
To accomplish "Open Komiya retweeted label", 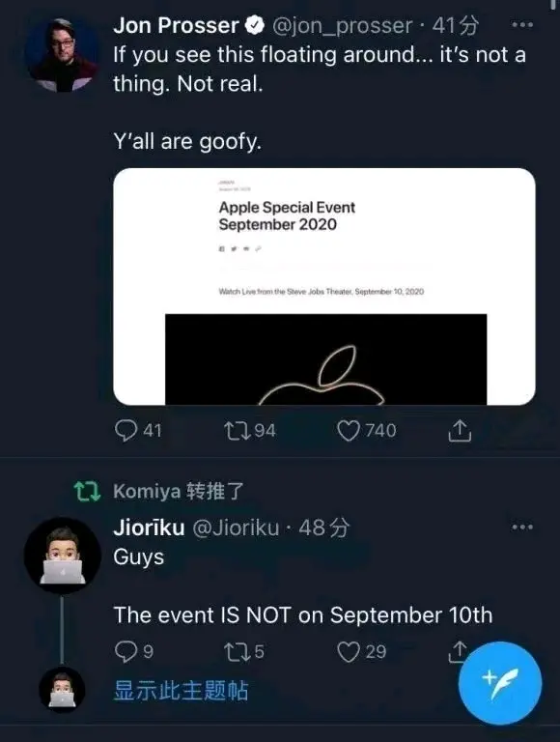I will point(179,491).
